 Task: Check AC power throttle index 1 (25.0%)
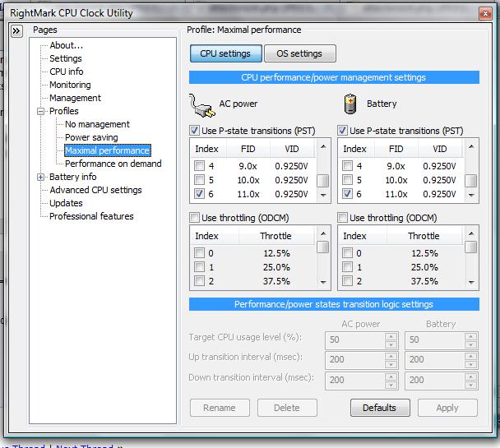(199, 266)
